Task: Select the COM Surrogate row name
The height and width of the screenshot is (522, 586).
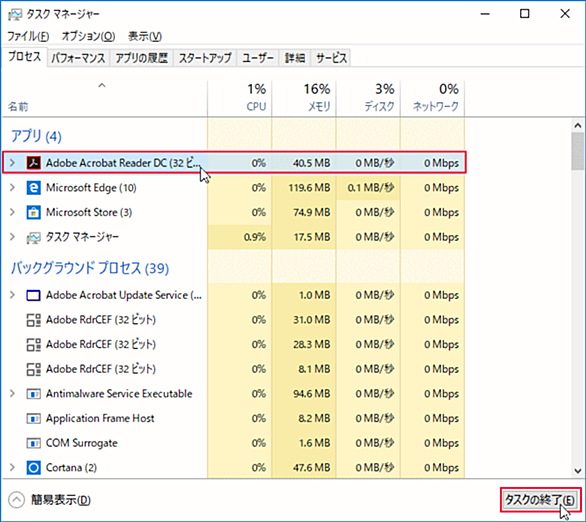Action: tap(81, 443)
